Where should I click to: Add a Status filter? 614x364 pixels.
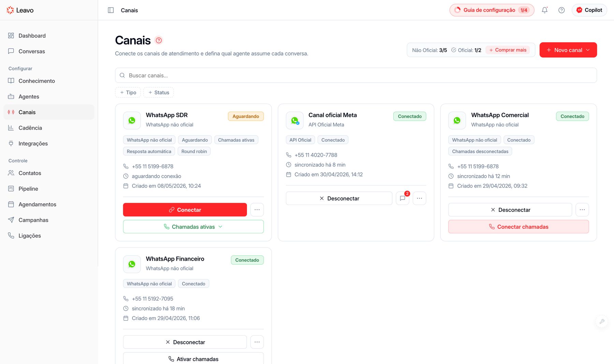[159, 92]
